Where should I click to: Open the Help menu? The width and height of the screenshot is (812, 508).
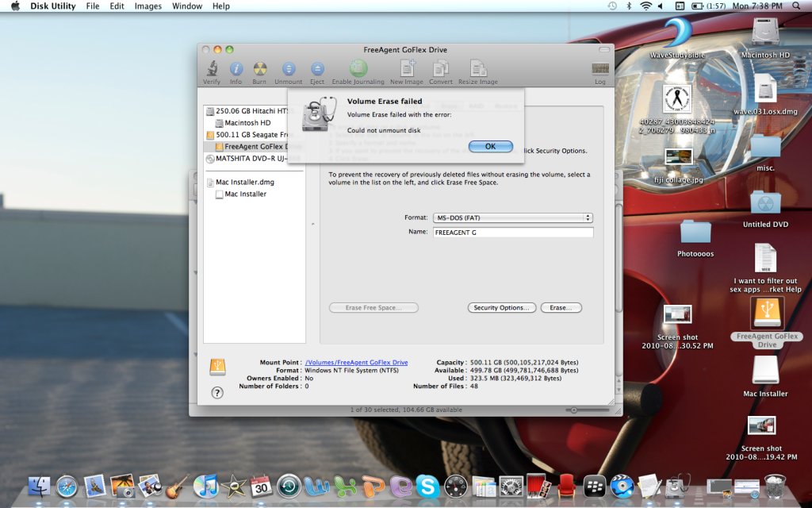[221, 6]
